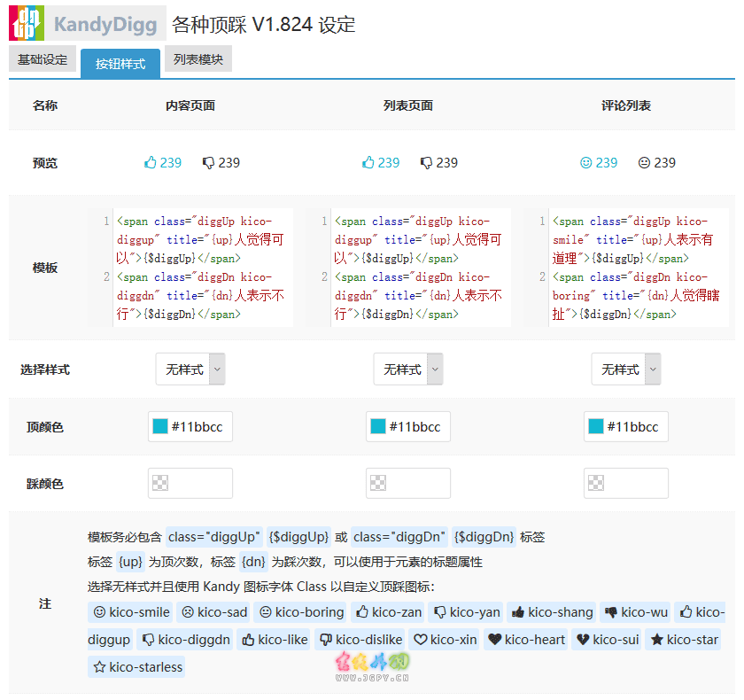The image size is (744, 700).
Task: Click the kico-zan thumbs-up tag
Action: pyautogui.click(x=389, y=612)
